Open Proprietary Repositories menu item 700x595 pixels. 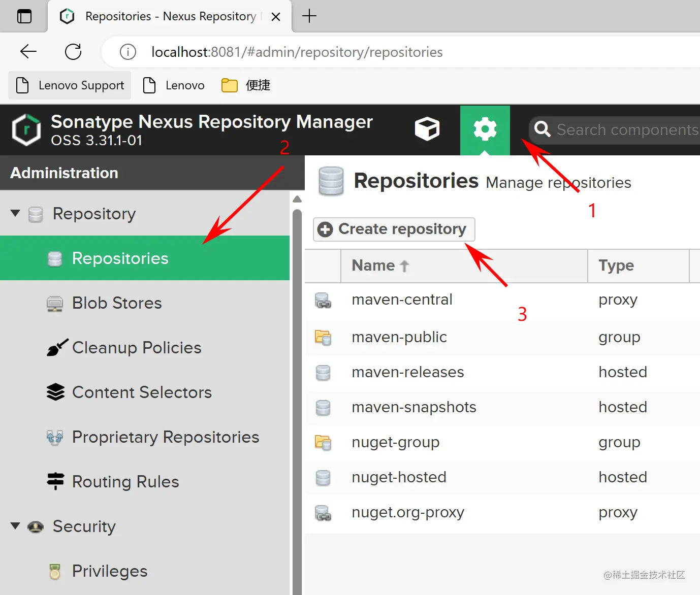pyautogui.click(x=165, y=437)
